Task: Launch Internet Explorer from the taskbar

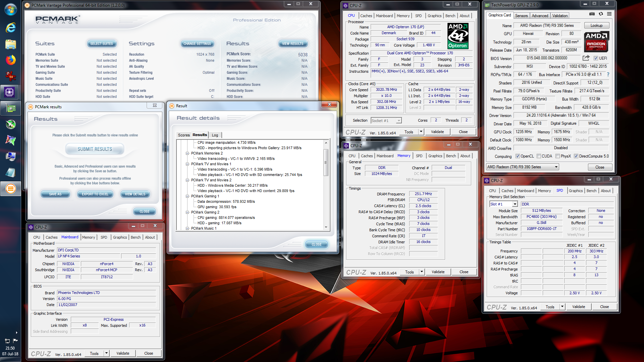Action: (x=10, y=27)
